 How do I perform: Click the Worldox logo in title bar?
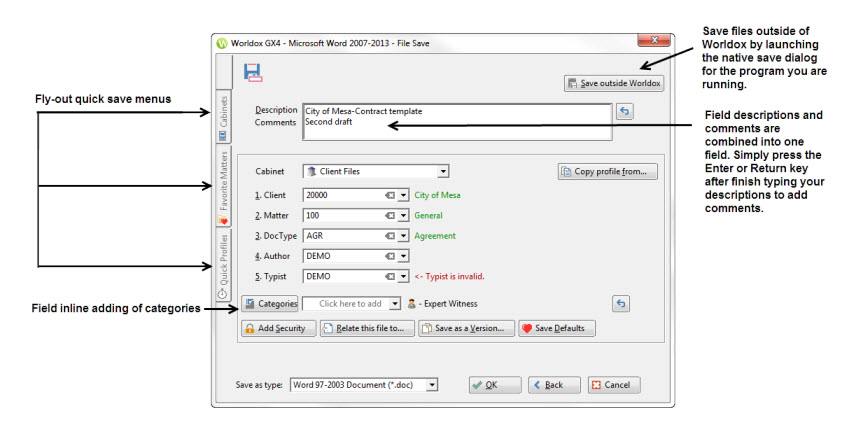pos(222,44)
